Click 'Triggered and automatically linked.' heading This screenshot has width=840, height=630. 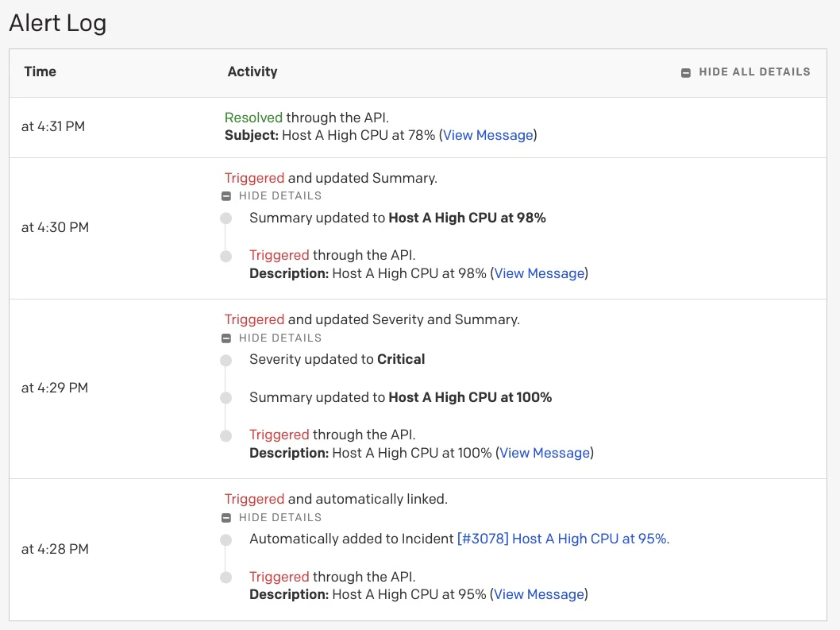336,499
